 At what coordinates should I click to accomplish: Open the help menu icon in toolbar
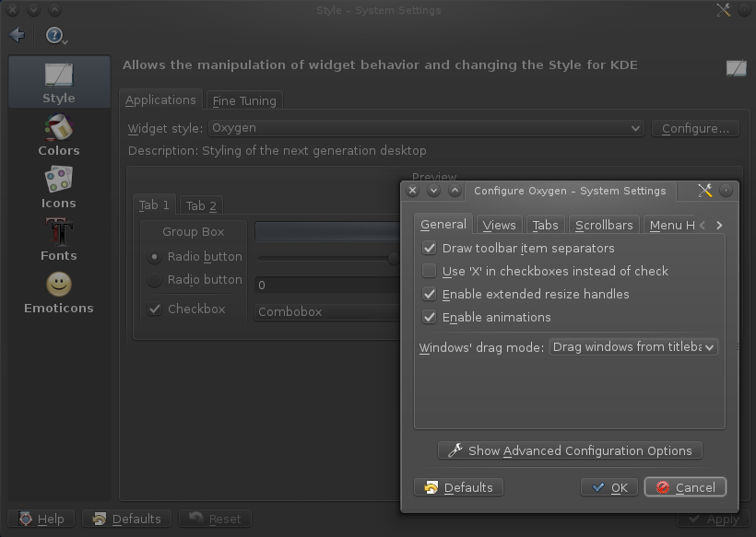56,36
